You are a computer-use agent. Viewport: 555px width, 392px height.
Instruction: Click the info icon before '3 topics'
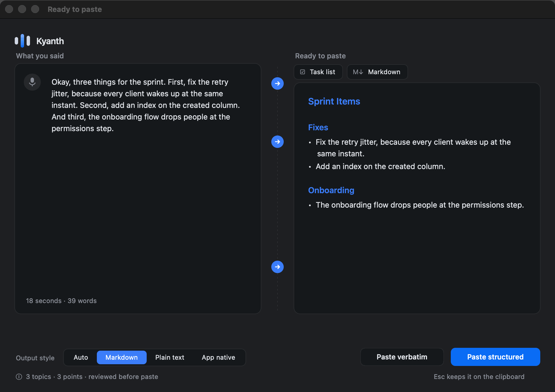[x=19, y=377]
